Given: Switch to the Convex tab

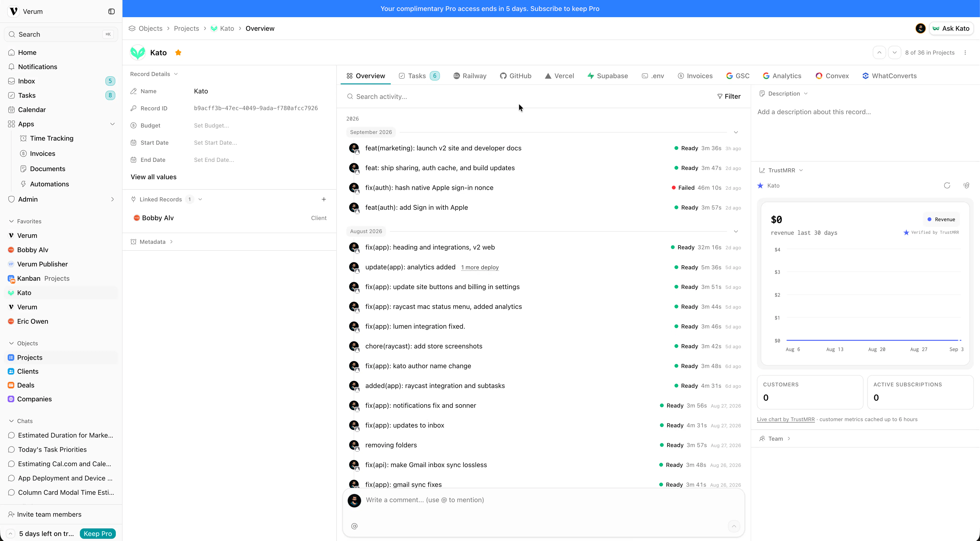Looking at the screenshot, I should [x=832, y=76].
